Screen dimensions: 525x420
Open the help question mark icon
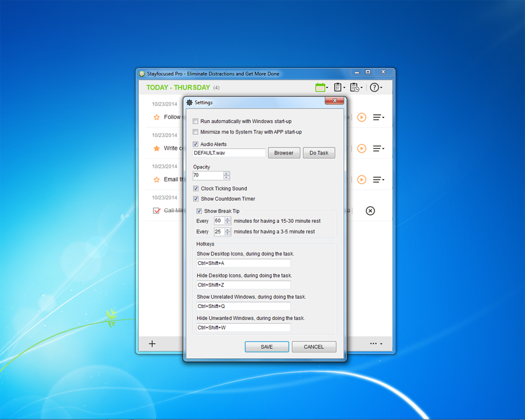click(x=374, y=87)
